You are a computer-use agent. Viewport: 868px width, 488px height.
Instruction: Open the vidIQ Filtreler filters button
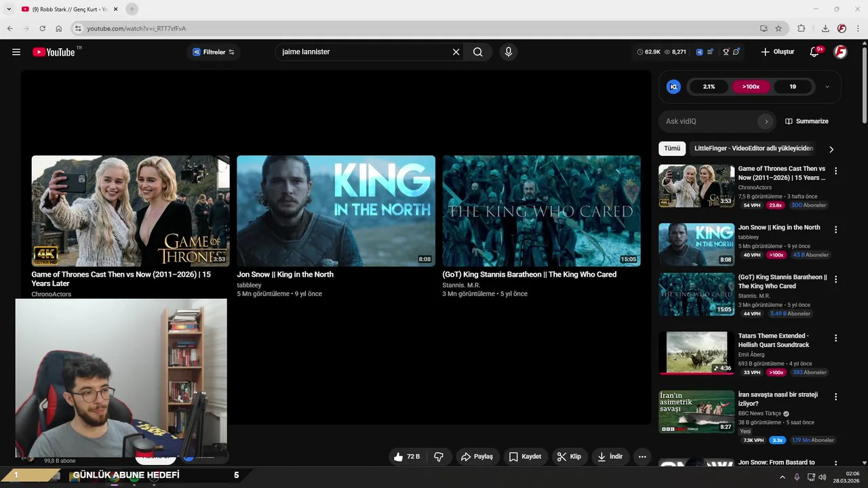click(214, 52)
